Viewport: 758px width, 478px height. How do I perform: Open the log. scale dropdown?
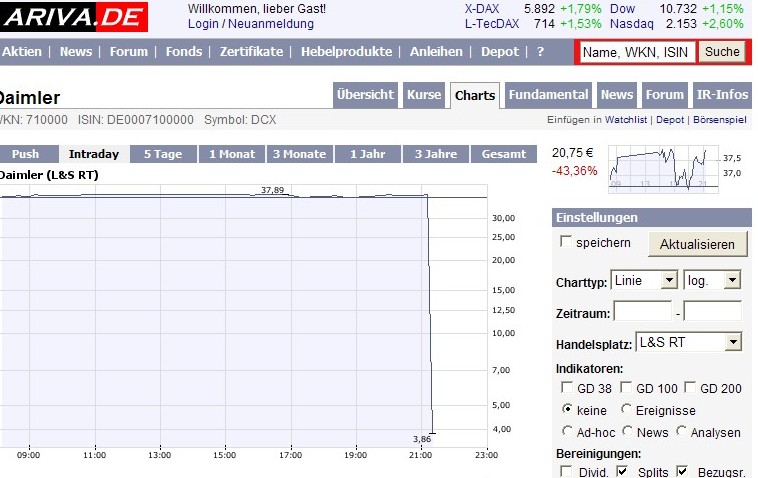712,280
